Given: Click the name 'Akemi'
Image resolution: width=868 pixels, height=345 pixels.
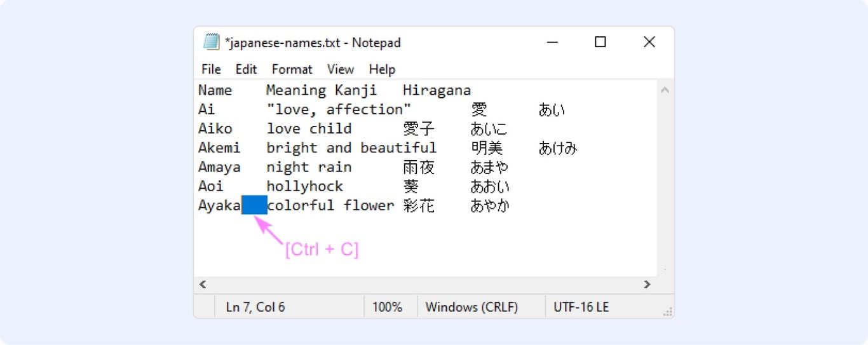Looking at the screenshot, I should [219, 147].
